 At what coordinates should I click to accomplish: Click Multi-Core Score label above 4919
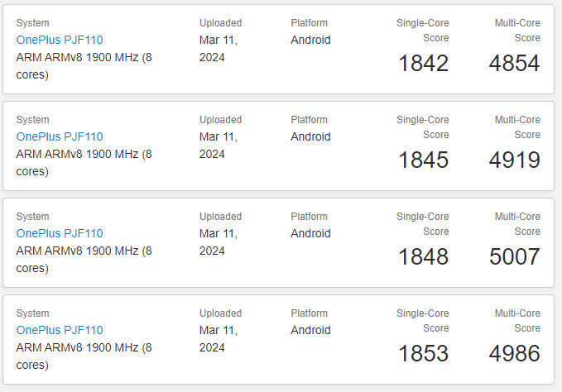coord(517,127)
